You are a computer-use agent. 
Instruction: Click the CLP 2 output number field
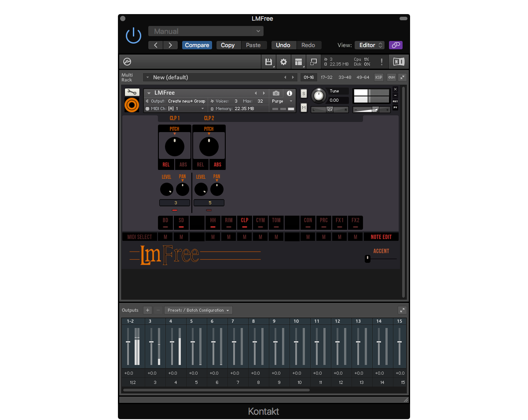(x=209, y=203)
